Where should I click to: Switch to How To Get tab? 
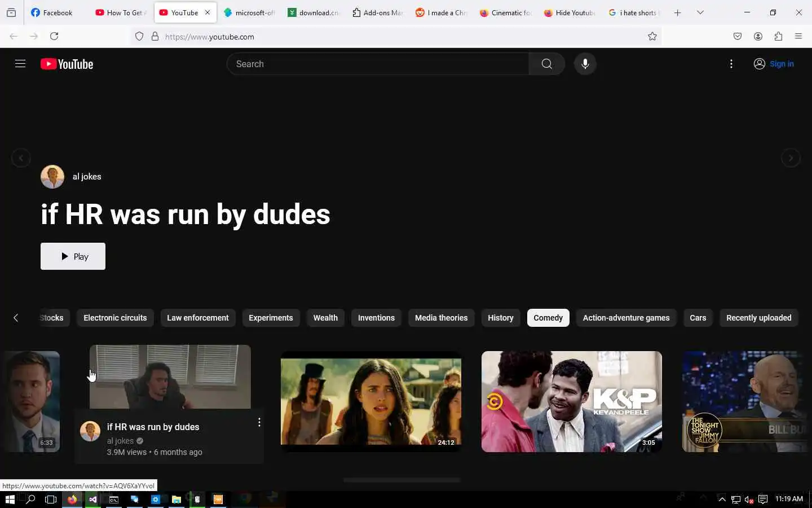coord(121,12)
